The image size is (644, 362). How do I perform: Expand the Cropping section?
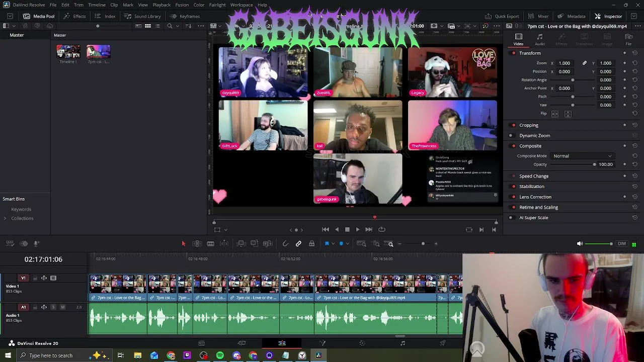coord(529,125)
